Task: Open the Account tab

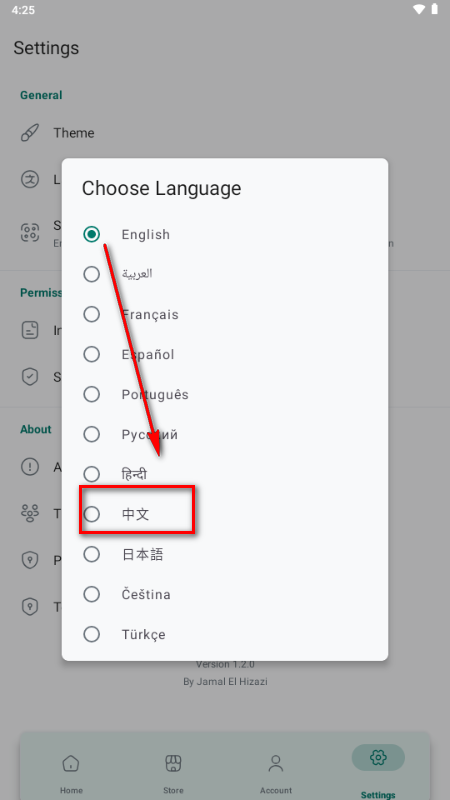Action: point(276,764)
